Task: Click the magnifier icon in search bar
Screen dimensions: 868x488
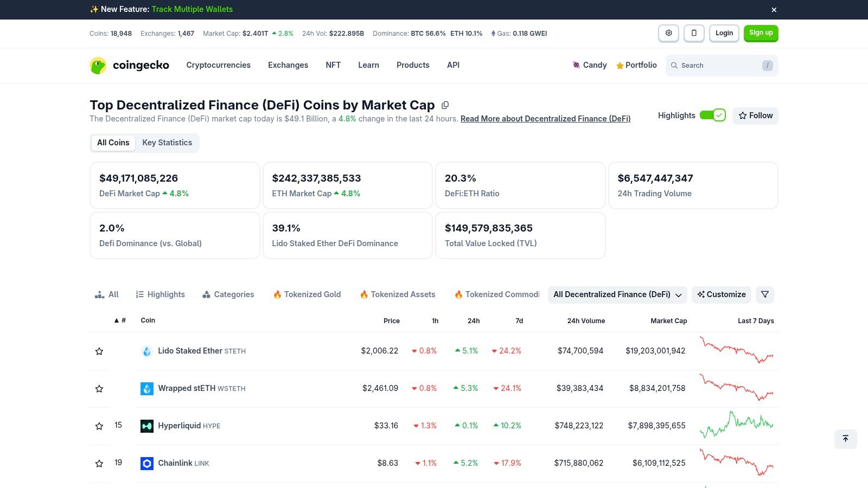Action: coord(674,65)
